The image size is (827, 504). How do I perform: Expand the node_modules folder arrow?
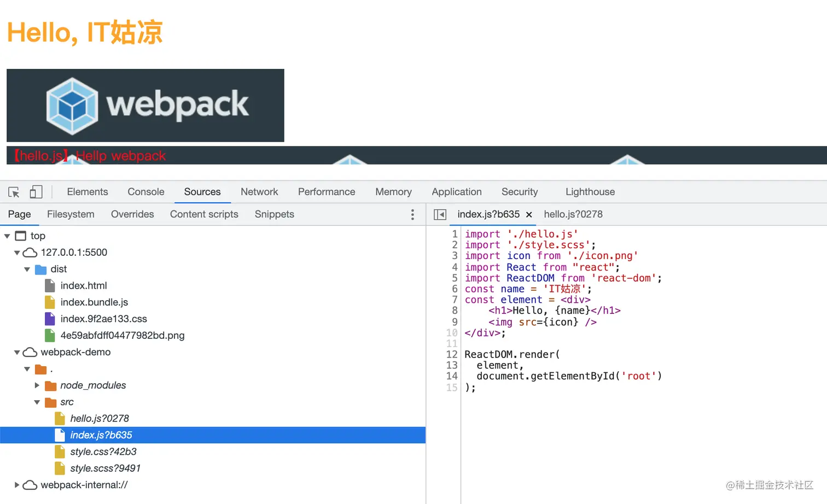pos(37,385)
